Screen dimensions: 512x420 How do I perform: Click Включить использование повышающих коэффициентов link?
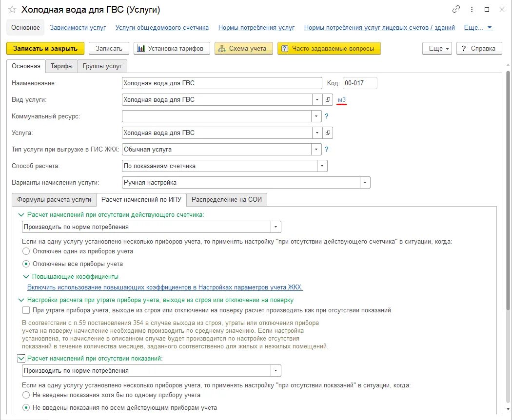coord(165,287)
